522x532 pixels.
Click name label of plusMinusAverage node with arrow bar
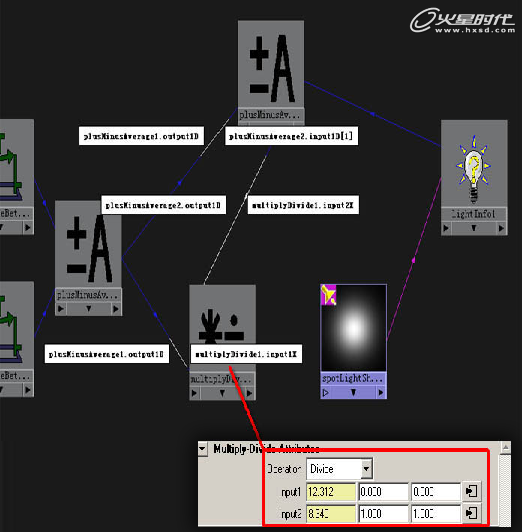88,294
